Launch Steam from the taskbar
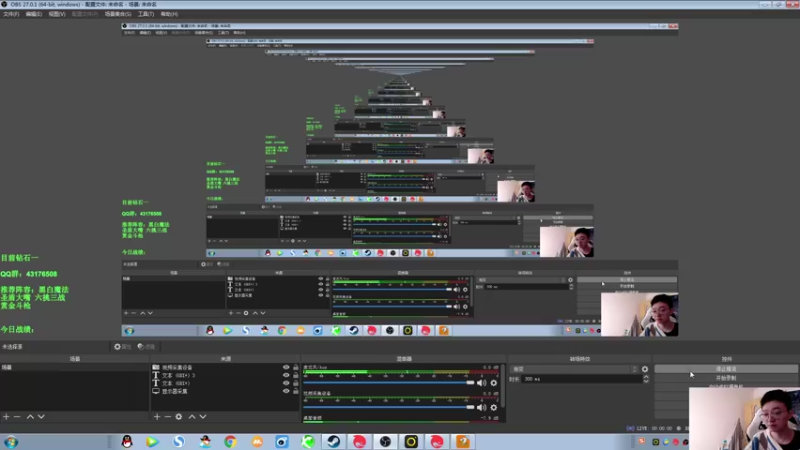The image size is (800, 450). (x=334, y=441)
